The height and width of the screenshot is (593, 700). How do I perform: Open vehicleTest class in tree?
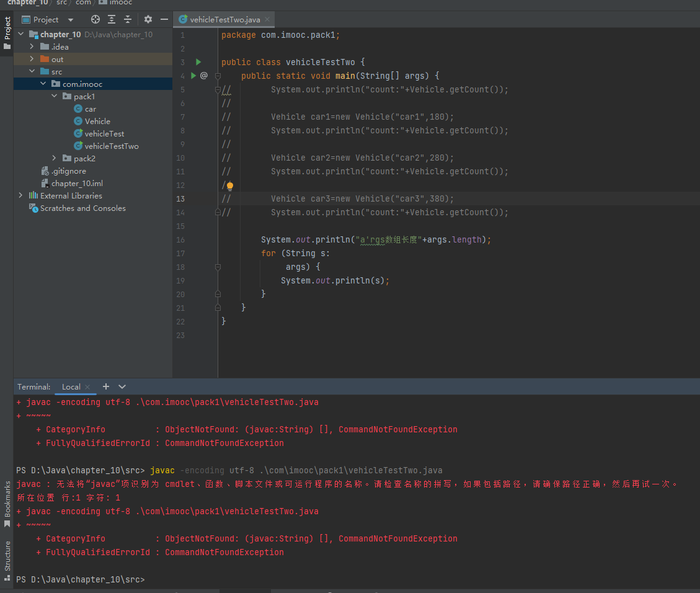(x=104, y=133)
